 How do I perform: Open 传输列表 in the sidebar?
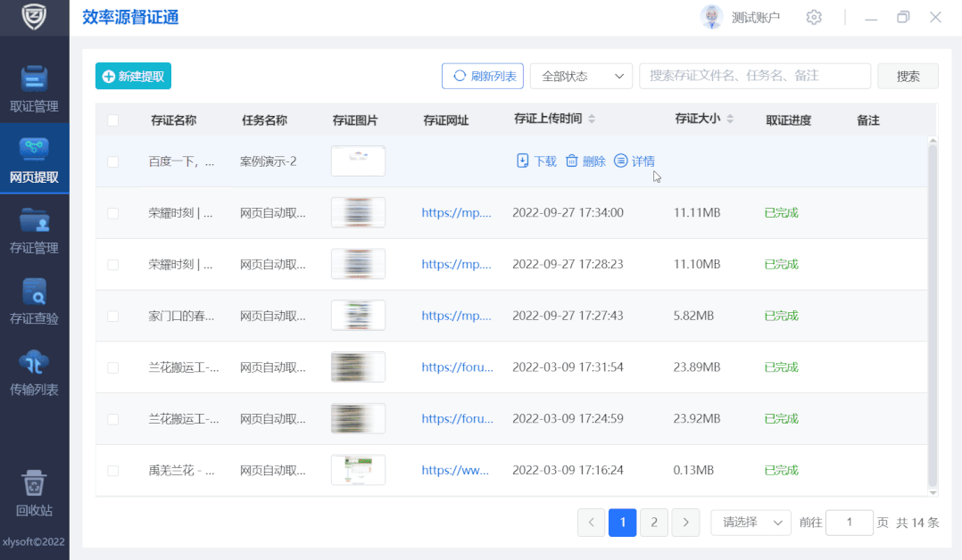pyautogui.click(x=34, y=373)
